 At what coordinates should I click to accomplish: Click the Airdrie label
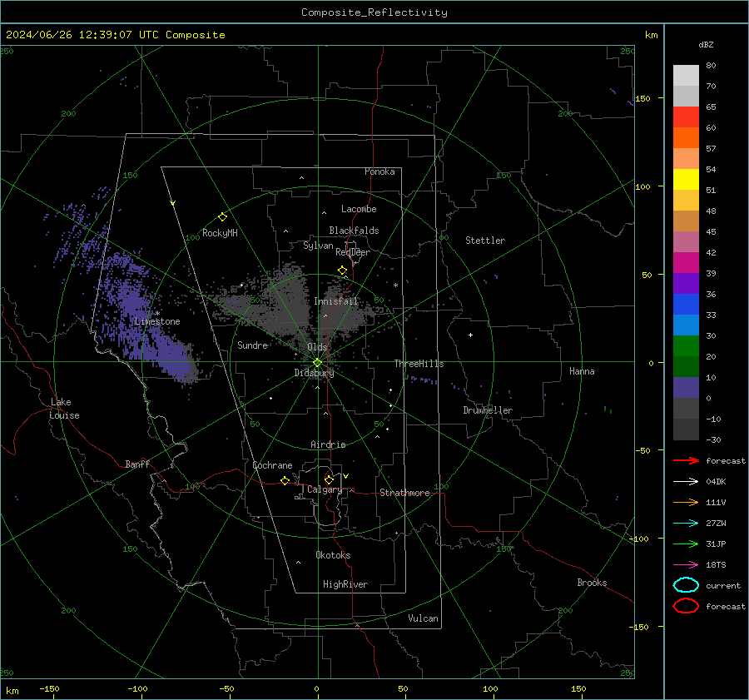point(328,444)
